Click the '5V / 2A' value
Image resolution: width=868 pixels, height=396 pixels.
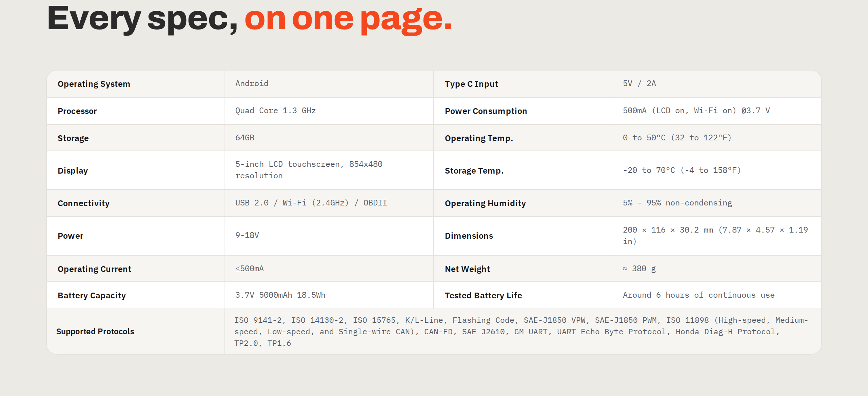pos(639,83)
